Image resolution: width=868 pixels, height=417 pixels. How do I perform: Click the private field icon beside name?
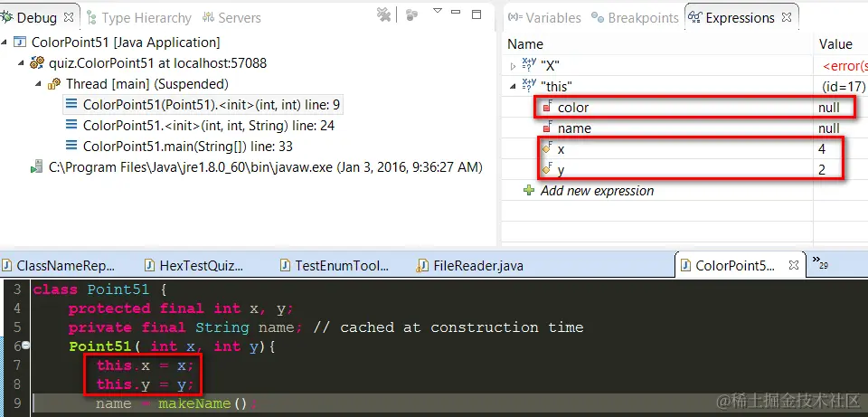click(x=548, y=128)
